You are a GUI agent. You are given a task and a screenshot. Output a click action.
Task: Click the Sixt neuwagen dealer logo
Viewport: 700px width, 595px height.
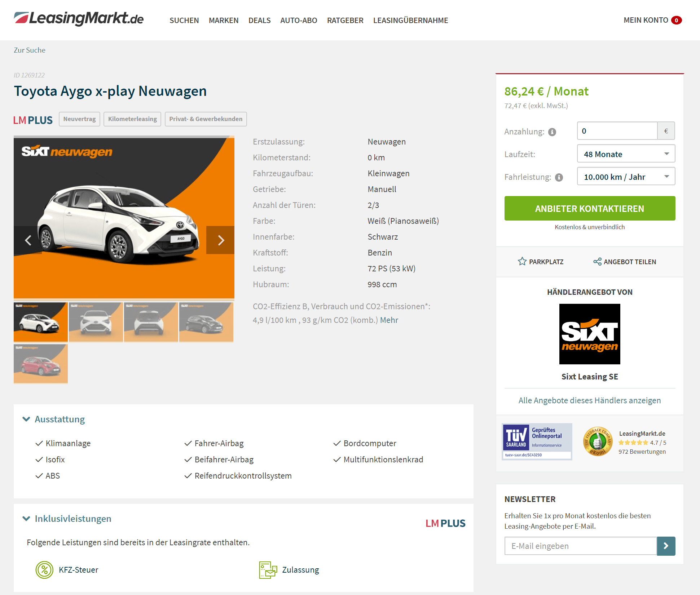[x=590, y=334]
